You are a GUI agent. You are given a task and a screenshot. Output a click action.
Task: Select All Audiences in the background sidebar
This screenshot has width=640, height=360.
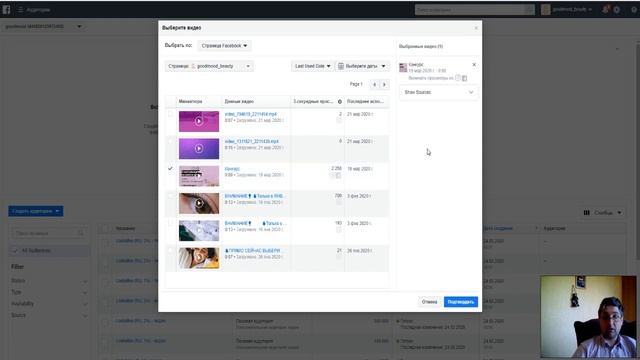click(x=49, y=251)
